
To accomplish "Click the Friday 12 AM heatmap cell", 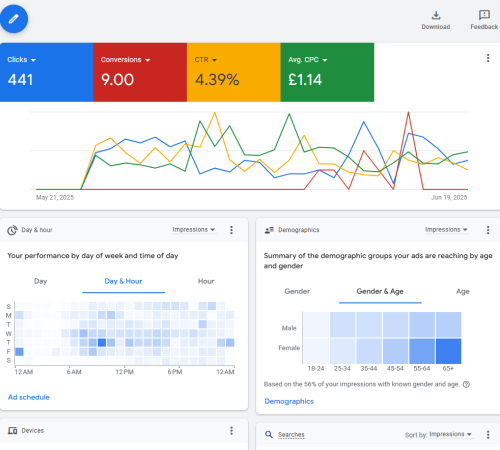I will click(x=19, y=351).
